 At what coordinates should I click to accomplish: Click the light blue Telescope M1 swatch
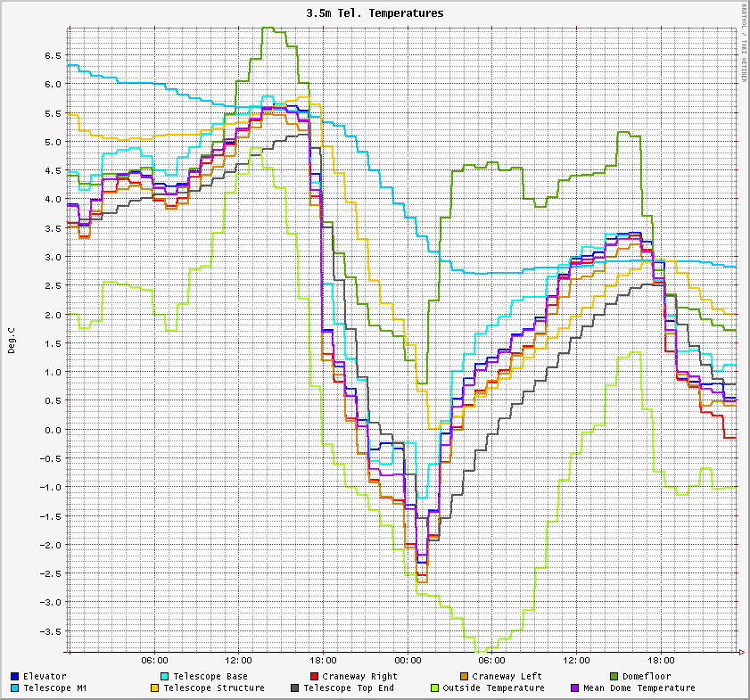click(15, 688)
